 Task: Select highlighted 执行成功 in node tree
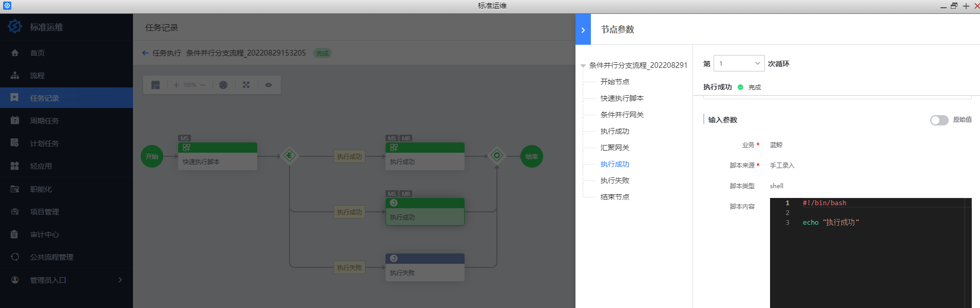(615, 164)
